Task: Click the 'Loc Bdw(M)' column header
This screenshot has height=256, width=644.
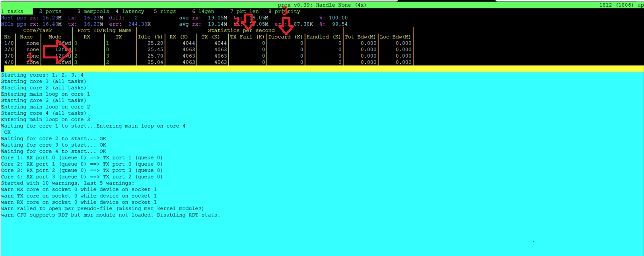Action: pyautogui.click(x=395, y=37)
